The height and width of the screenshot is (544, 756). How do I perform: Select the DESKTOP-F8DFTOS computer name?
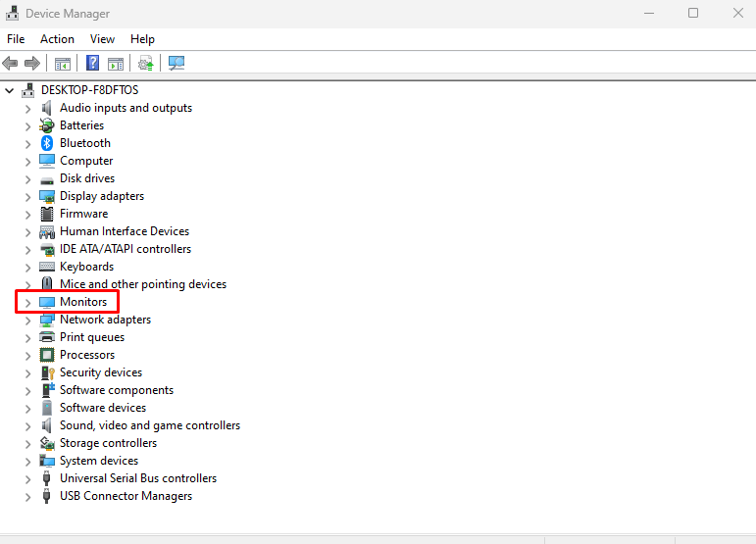(x=89, y=90)
